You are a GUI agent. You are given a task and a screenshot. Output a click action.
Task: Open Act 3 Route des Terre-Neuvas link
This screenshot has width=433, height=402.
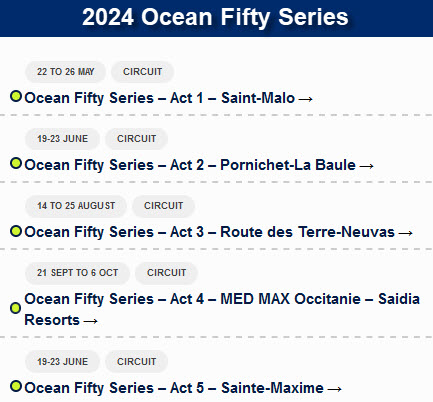[218, 232]
